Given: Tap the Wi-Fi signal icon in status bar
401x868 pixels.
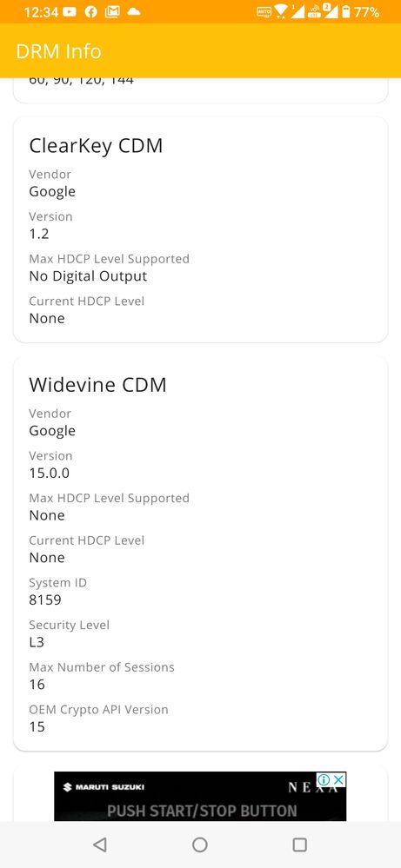Looking at the screenshot, I should (x=281, y=11).
